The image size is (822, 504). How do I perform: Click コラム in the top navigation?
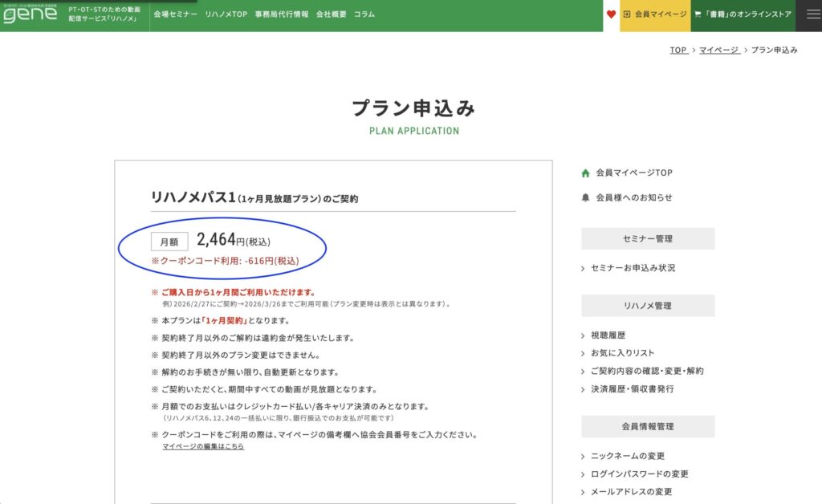(x=364, y=14)
